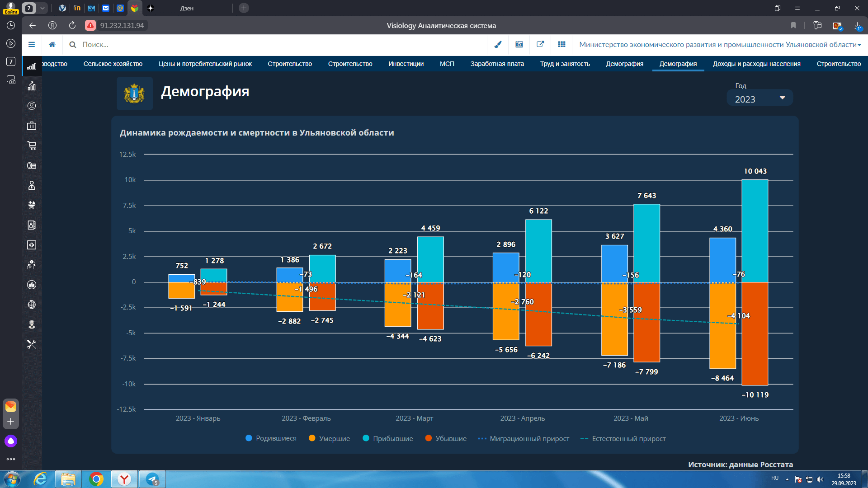This screenshot has height=488, width=868.
Task: Click the camera snapshot icon
Action: [x=519, y=44]
